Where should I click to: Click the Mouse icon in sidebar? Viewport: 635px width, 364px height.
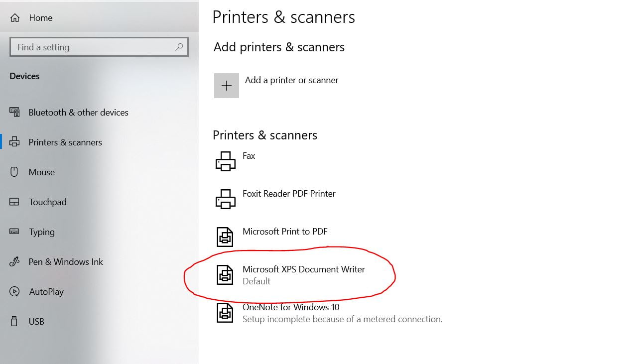tap(14, 172)
